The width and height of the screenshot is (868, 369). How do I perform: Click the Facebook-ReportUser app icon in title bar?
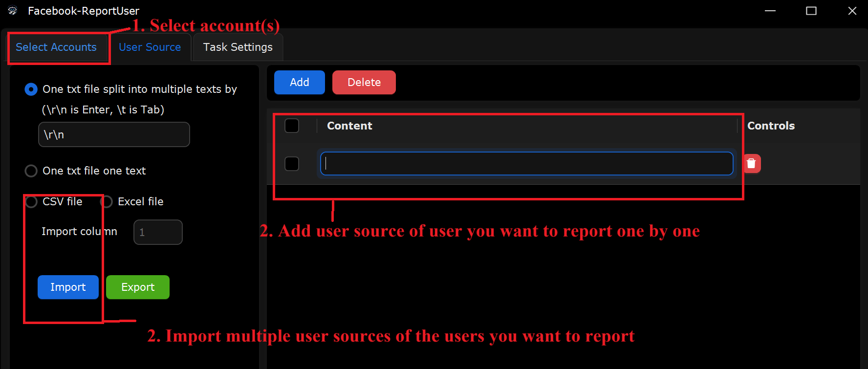[13, 11]
